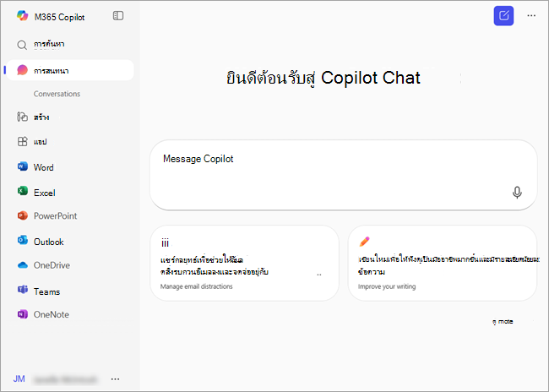
Task: Open the PowerPoint icon in sidebar
Action: [x=23, y=215]
